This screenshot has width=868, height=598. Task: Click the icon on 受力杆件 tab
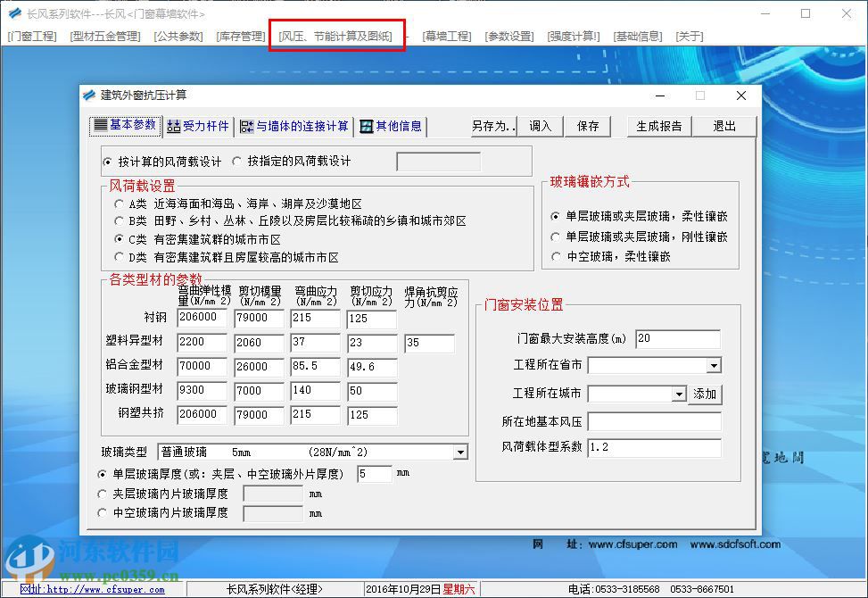tap(176, 126)
